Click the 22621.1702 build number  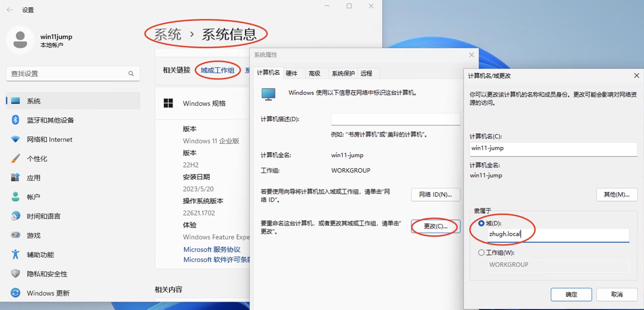pos(199,213)
